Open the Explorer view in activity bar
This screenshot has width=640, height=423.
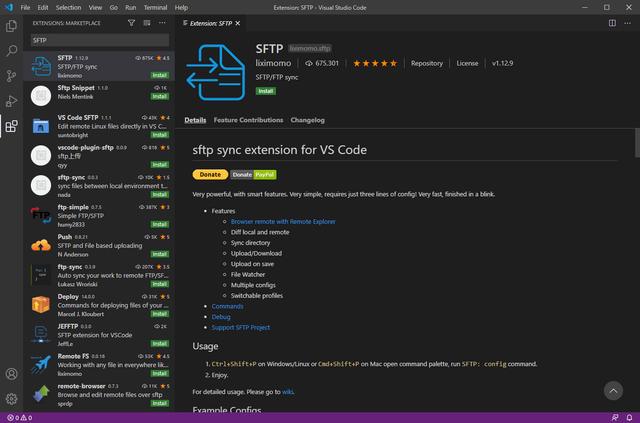(x=11, y=26)
